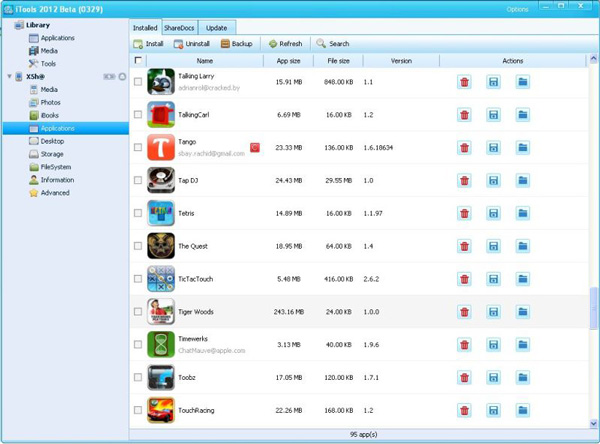Browse Tap DJ files via folder icon

523,181
